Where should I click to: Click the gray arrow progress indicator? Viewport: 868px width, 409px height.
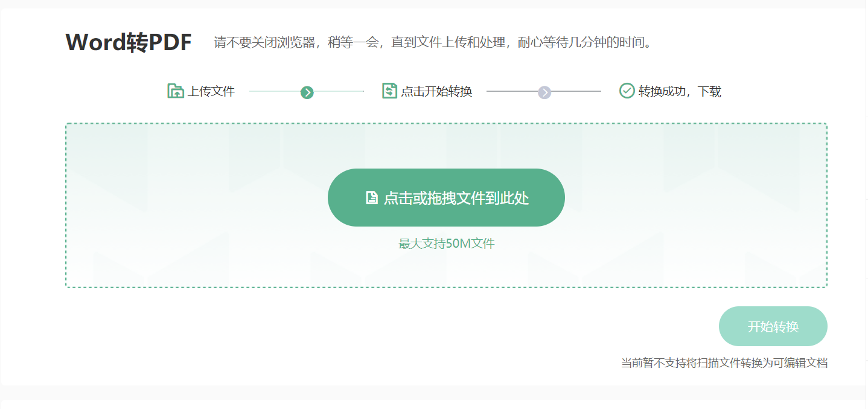click(x=544, y=92)
